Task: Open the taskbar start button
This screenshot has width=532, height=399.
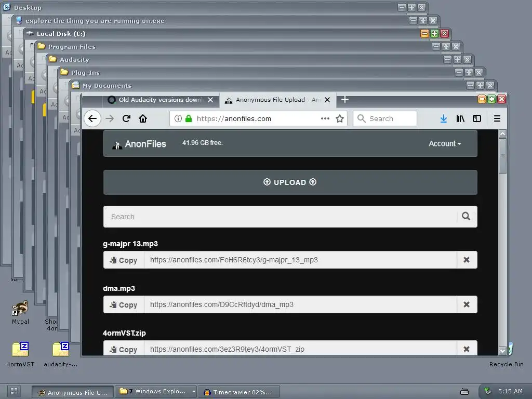Action: pos(14,391)
